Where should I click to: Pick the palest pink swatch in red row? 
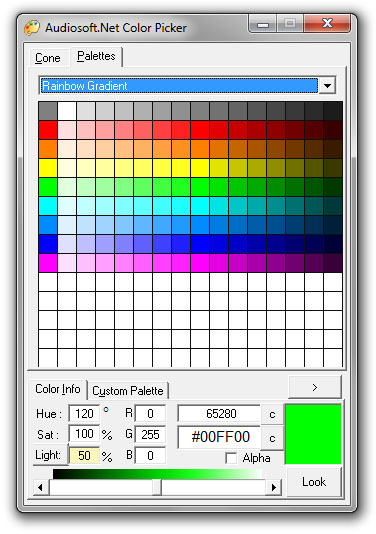point(67,130)
